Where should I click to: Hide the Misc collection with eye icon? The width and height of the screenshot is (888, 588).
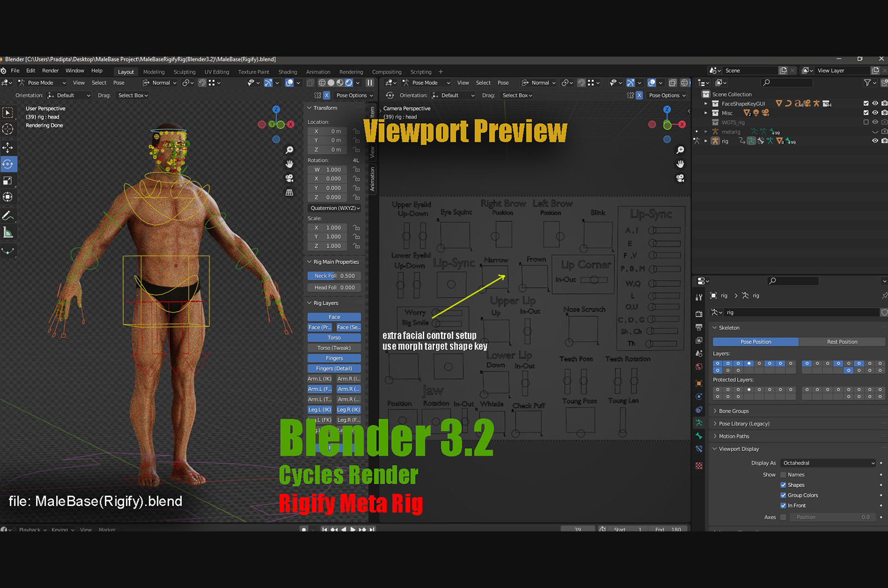875,113
